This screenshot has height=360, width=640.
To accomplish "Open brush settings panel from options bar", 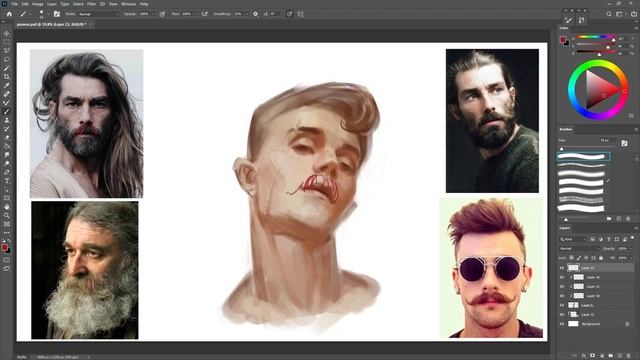I will [x=57, y=14].
